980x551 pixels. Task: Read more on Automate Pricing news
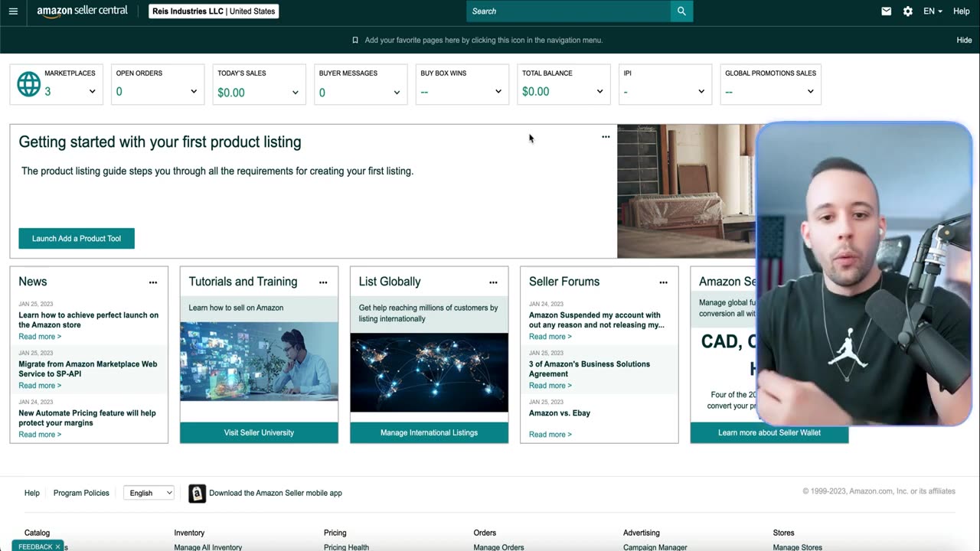[40, 435]
